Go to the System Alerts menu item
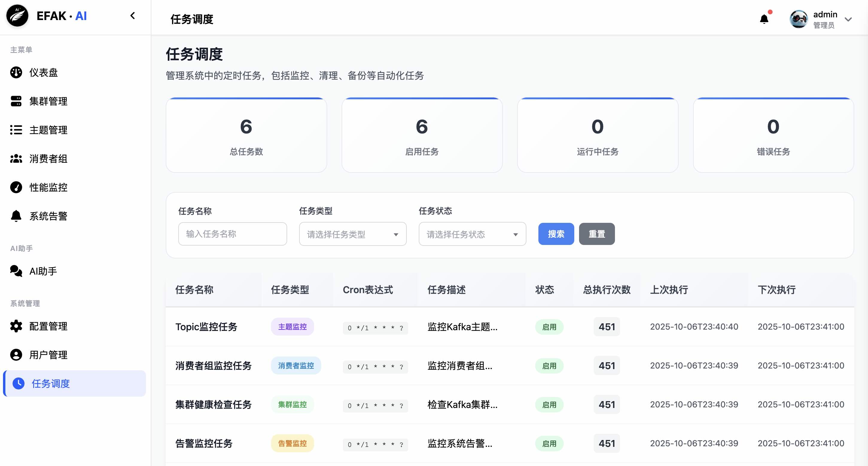The height and width of the screenshot is (466, 868). (48, 216)
